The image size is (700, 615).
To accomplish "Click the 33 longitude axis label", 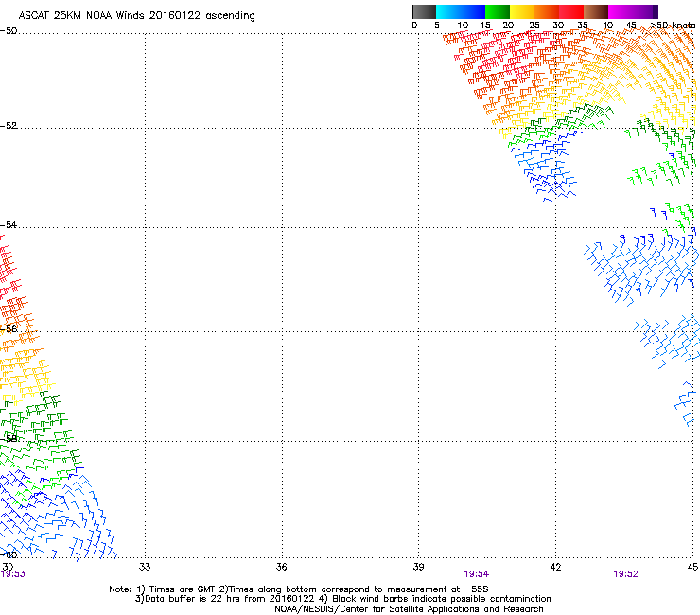I will [145, 567].
